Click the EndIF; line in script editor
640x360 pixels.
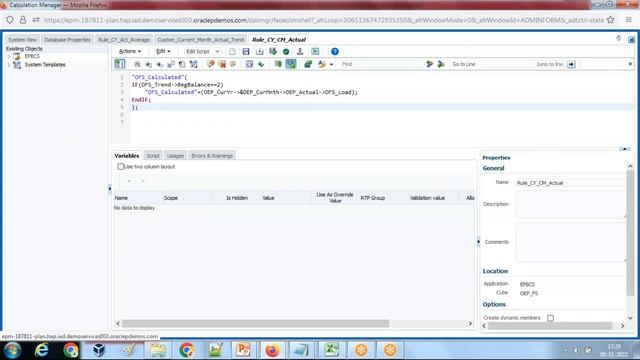(x=141, y=100)
